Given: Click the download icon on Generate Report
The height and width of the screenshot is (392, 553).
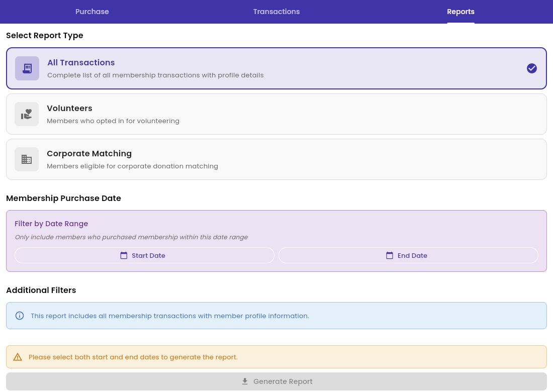Looking at the screenshot, I should 245,381.
